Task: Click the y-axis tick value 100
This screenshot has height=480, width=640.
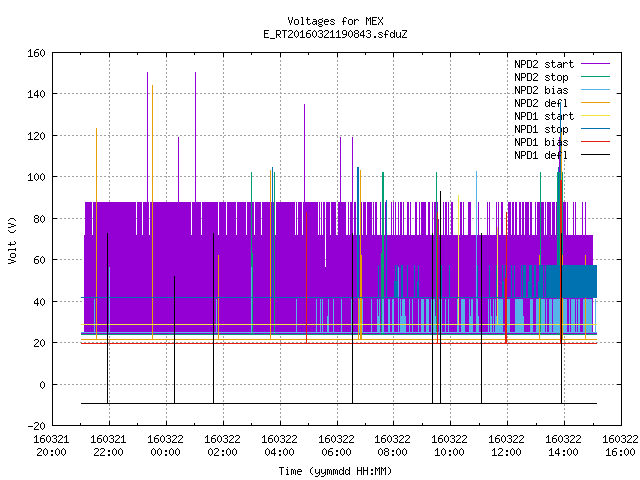Action: tap(36, 177)
